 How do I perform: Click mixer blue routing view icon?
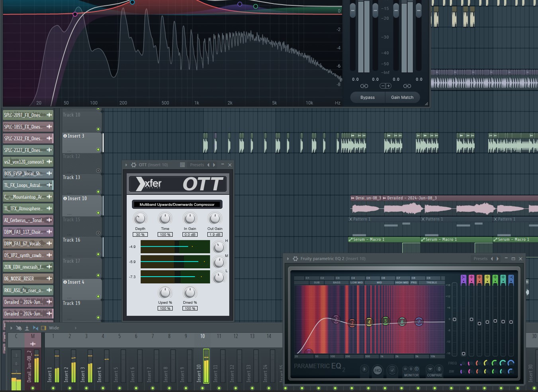pos(35,328)
